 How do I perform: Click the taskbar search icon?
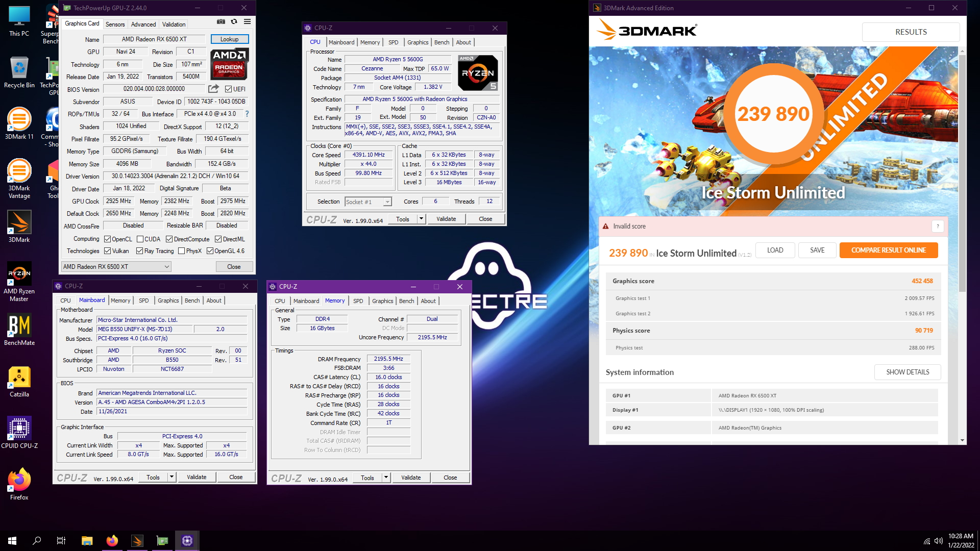point(37,541)
